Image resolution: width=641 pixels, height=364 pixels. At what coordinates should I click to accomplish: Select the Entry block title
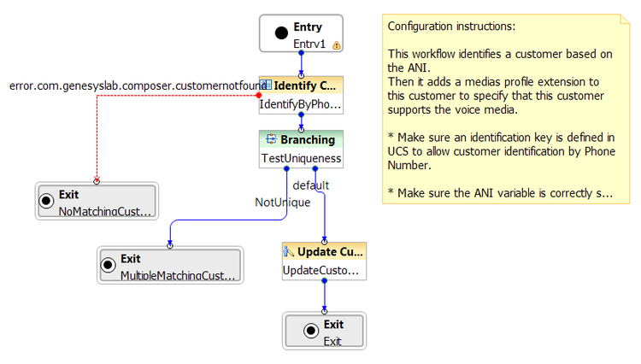pyautogui.click(x=308, y=27)
